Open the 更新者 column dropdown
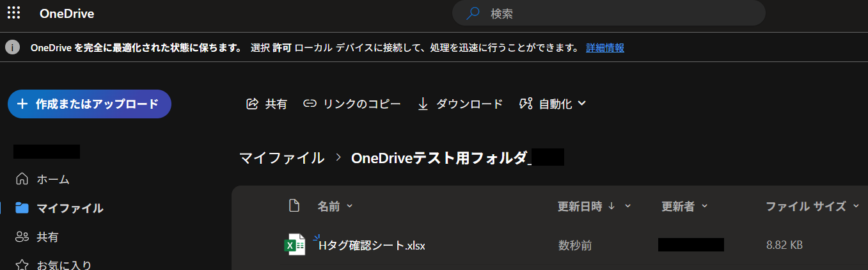868x270 pixels. pyautogui.click(x=685, y=206)
